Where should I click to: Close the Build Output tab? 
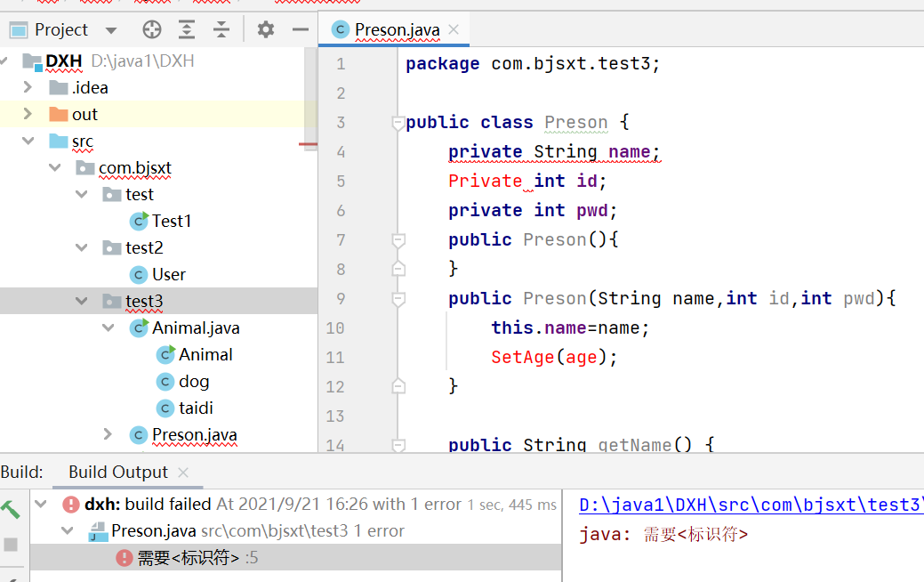tap(183, 473)
